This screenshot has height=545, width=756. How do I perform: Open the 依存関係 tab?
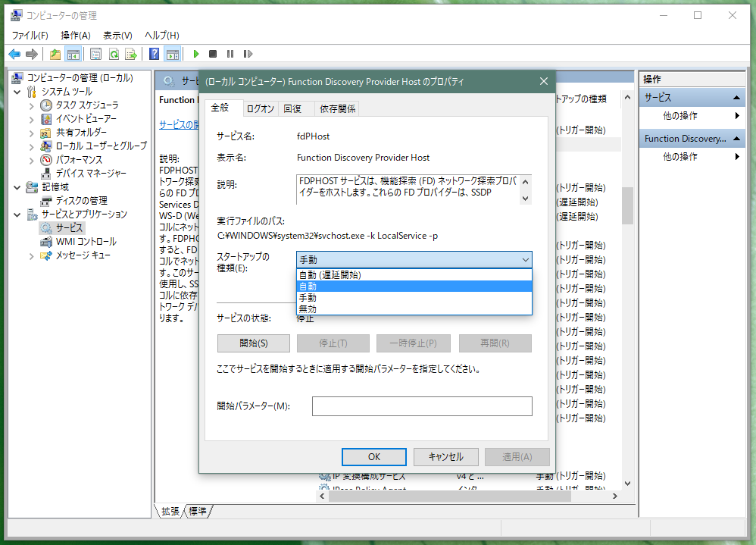(337, 108)
